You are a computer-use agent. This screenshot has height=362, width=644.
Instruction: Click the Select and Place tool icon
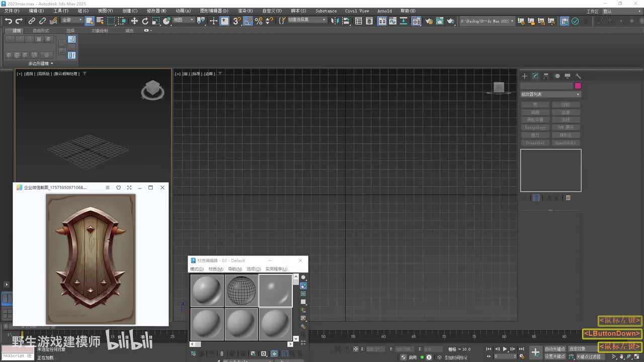pos(167,21)
